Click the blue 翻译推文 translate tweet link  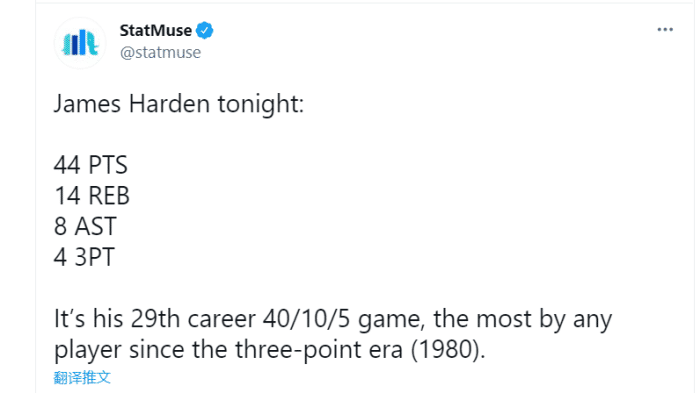tap(82, 377)
